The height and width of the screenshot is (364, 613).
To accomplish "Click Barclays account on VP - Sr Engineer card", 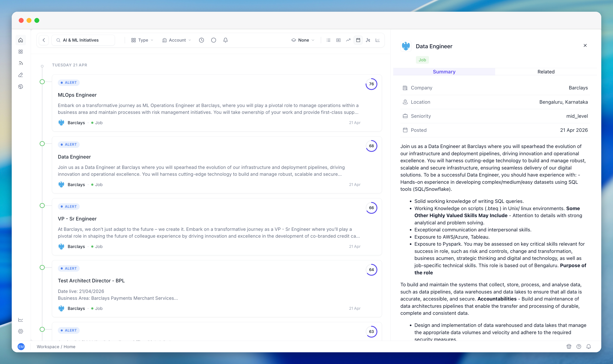I will click(x=72, y=246).
